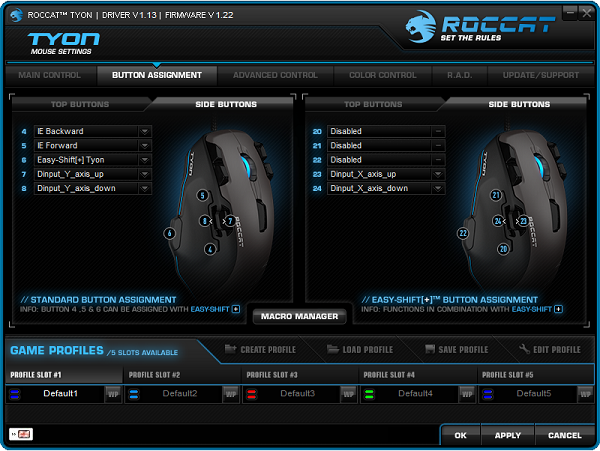
Task: Click Edit Profile
Action: click(550, 349)
